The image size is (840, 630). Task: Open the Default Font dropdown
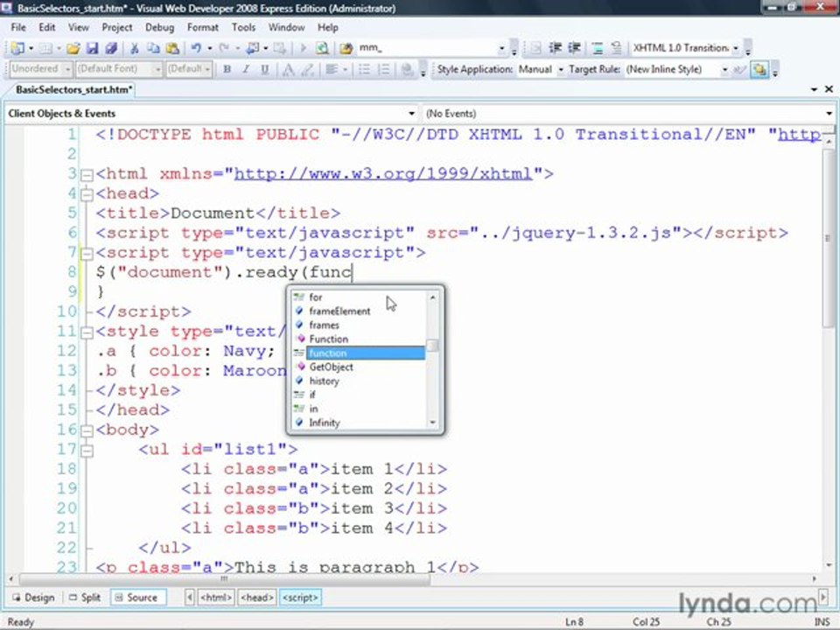click(x=157, y=70)
